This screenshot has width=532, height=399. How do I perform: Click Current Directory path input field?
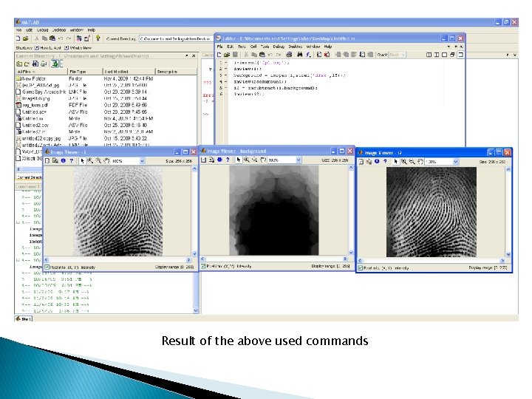click(x=176, y=38)
